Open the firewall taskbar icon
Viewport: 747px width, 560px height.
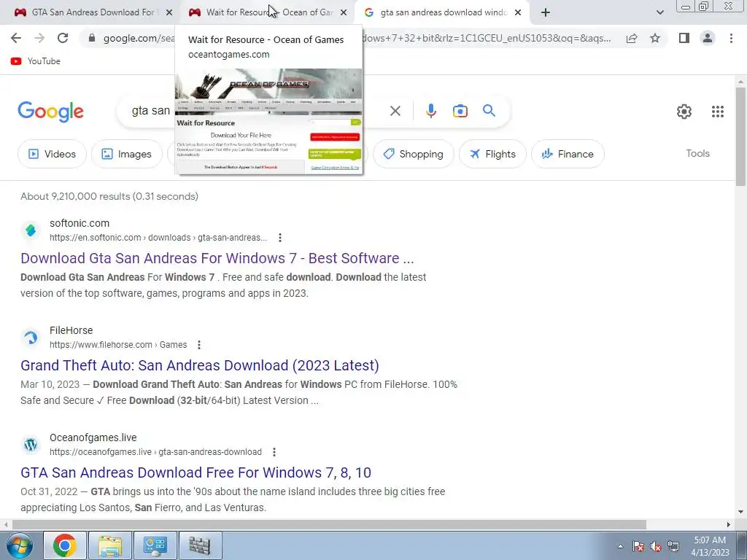(200, 545)
